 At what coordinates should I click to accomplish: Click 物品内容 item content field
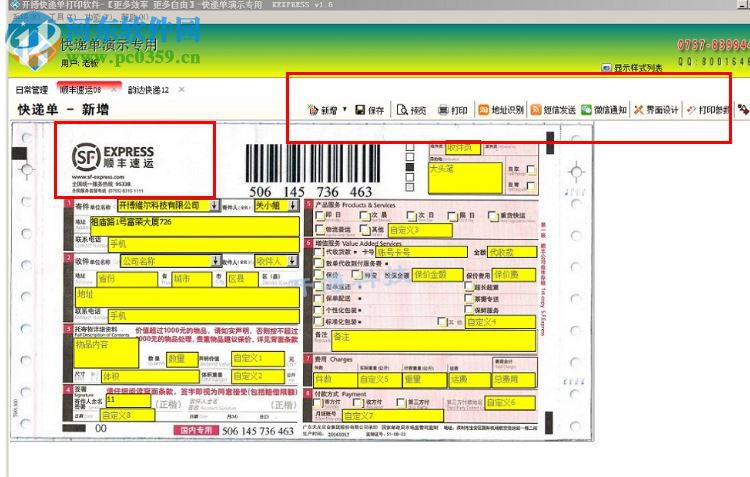point(106,353)
